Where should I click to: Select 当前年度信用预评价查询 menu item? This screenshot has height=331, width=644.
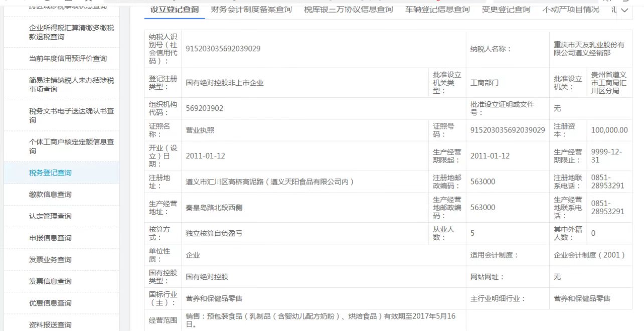(x=68, y=59)
